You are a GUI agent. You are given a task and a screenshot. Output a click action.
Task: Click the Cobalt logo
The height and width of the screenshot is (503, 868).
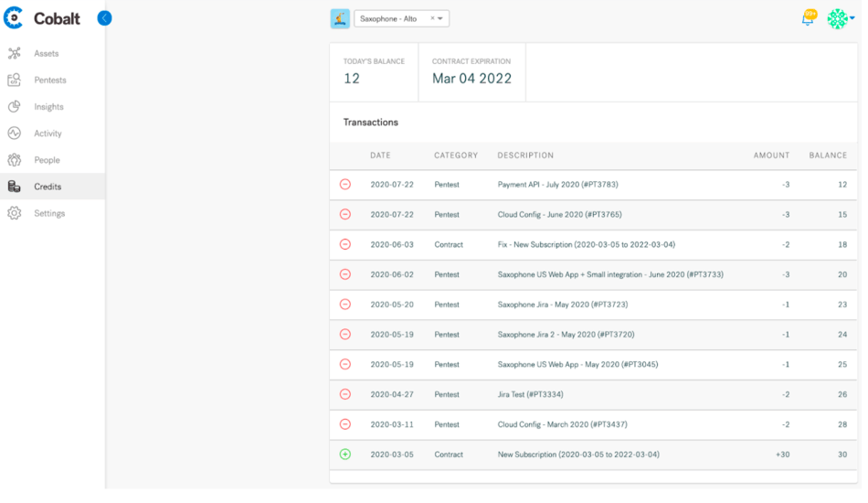42,18
